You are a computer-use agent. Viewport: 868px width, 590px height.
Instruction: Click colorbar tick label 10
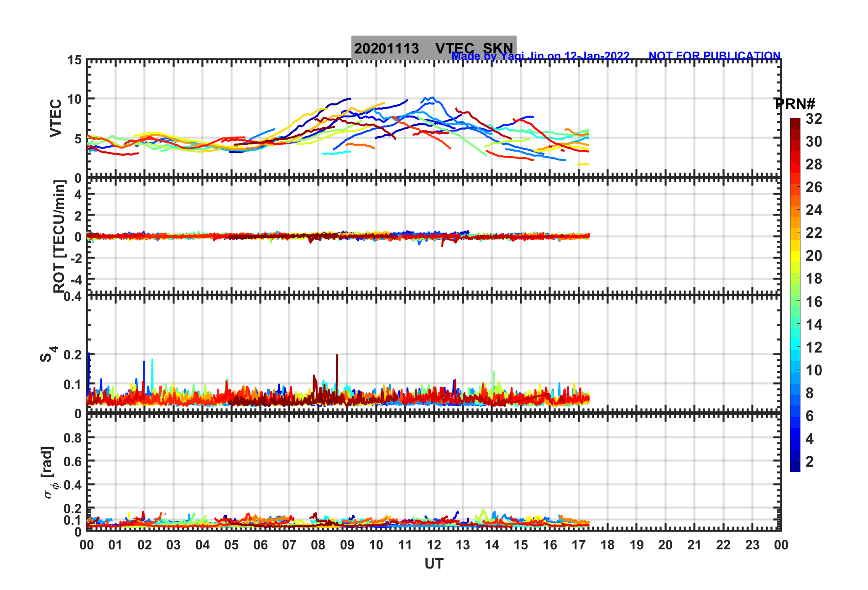814,370
